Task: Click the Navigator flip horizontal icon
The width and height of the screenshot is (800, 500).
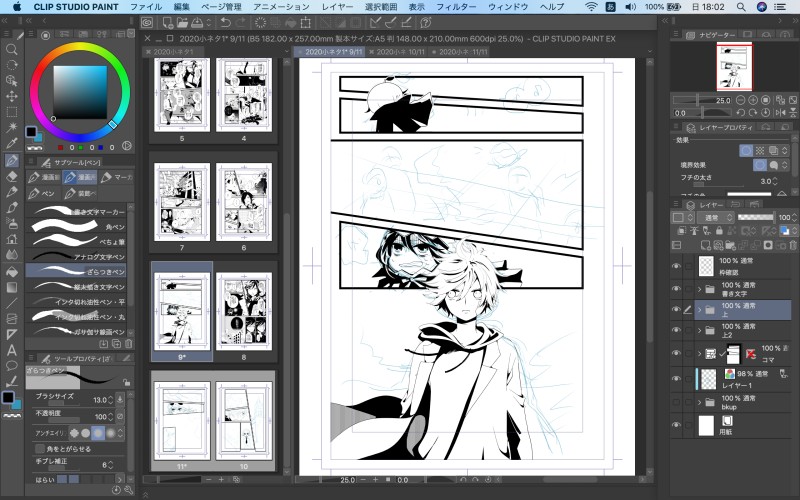Action: click(x=780, y=113)
